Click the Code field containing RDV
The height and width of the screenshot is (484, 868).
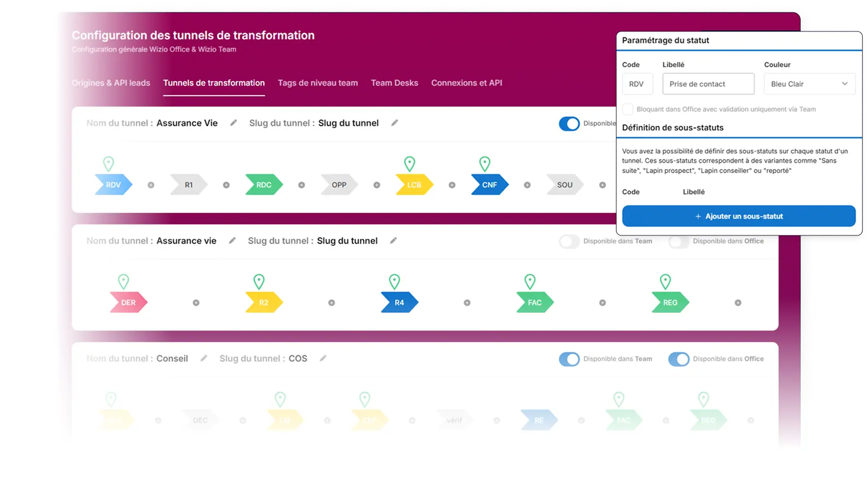tap(637, 84)
